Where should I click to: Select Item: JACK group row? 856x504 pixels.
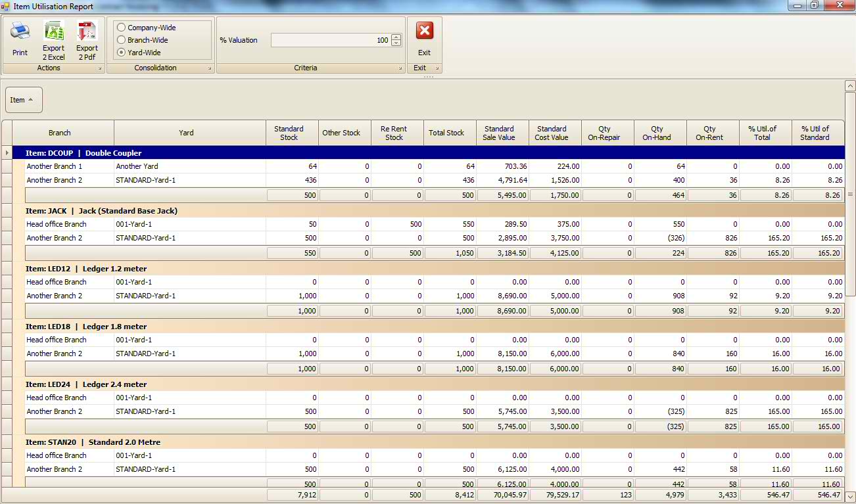(x=428, y=211)
